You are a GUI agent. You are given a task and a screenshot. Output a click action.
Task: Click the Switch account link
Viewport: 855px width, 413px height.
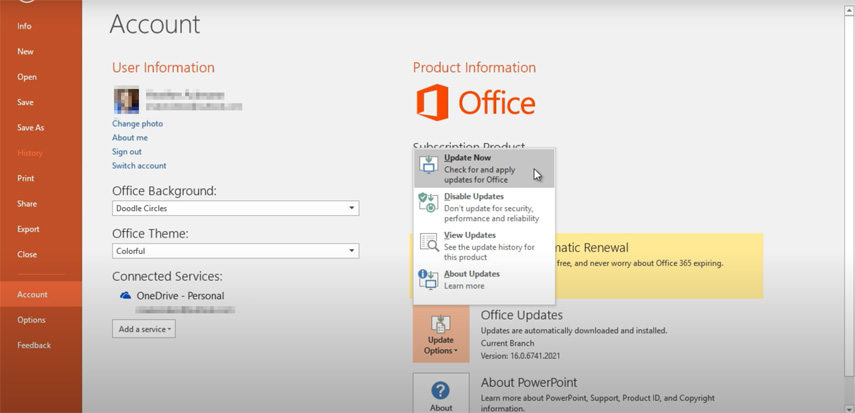[x=139, y=166]
